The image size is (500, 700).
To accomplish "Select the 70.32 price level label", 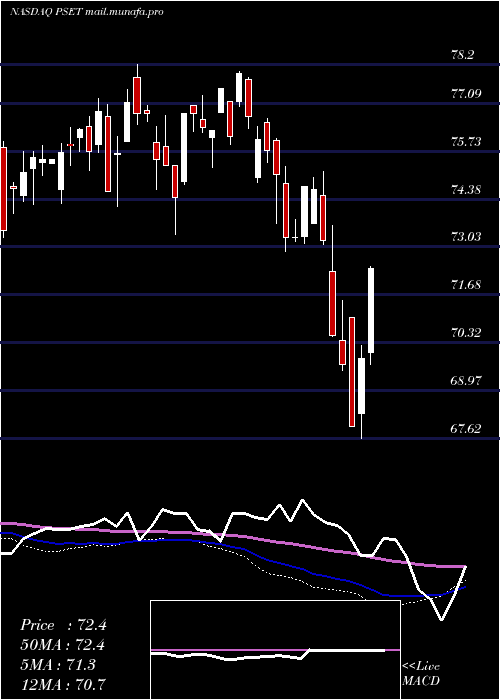I will [x=467, y=333].
